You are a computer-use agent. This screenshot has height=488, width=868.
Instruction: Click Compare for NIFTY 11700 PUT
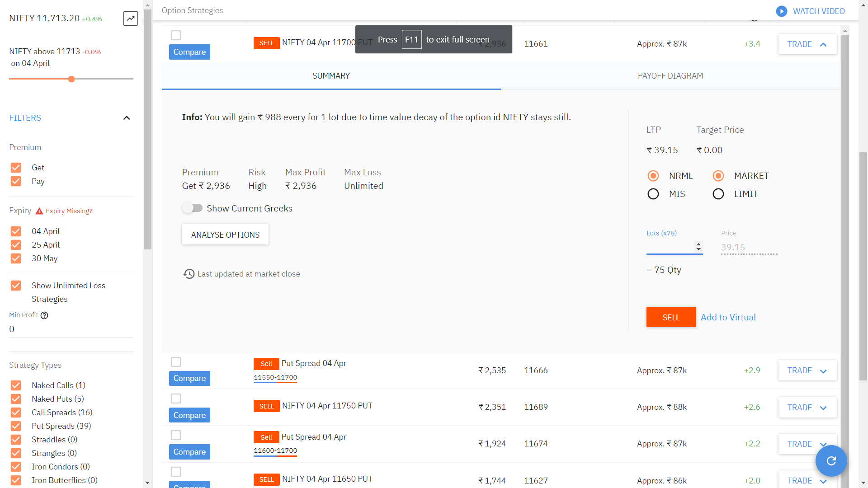[189, 52]
